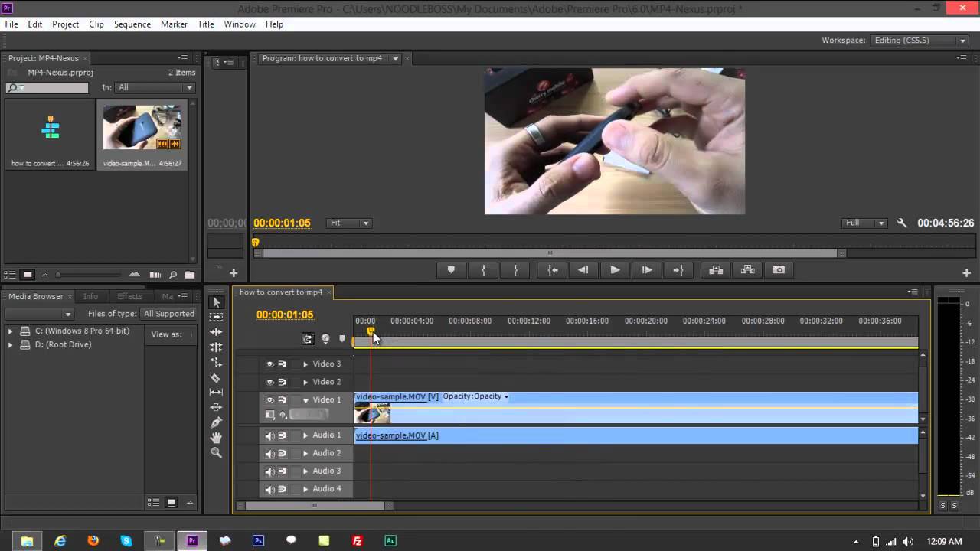This screenshot has width=980, height=551.
Task: Click the Add Marker button in Program monitor
Action: point(451,269)
